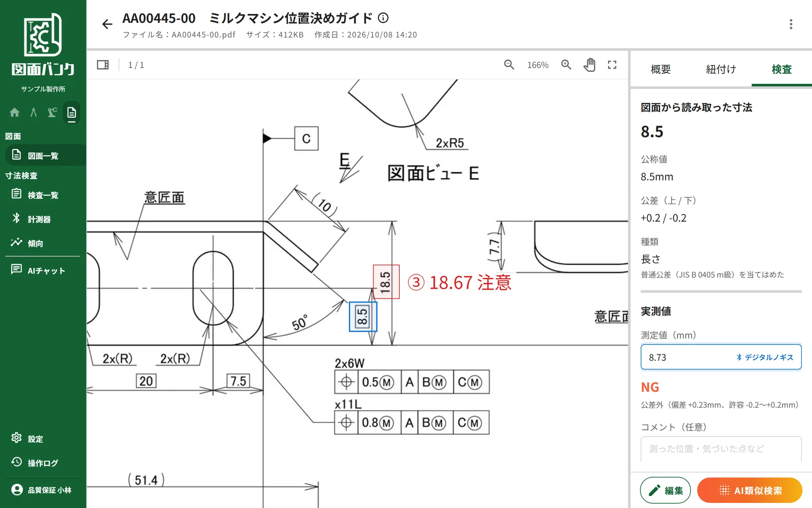Click the NG result label

650,387
